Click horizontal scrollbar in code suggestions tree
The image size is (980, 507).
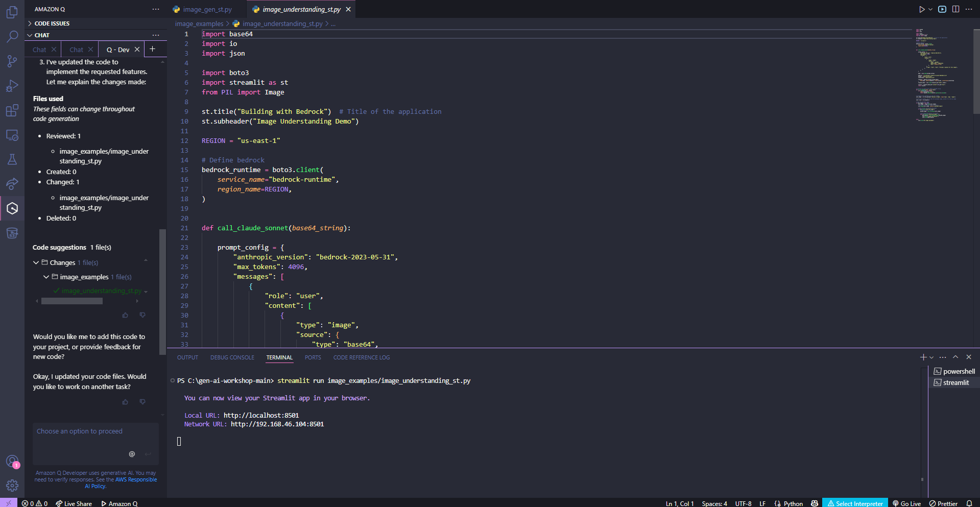[x=72, y=301]
